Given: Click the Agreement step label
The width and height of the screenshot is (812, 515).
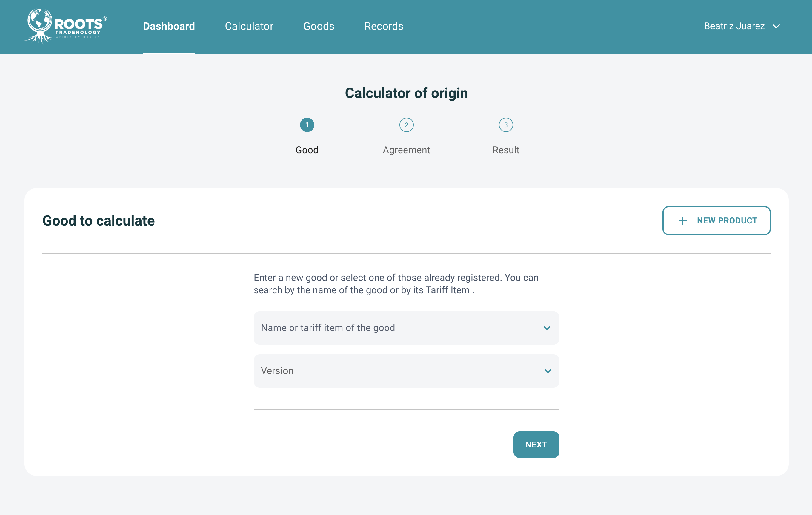Looking at the screenshot, I should tap(406, 150).
